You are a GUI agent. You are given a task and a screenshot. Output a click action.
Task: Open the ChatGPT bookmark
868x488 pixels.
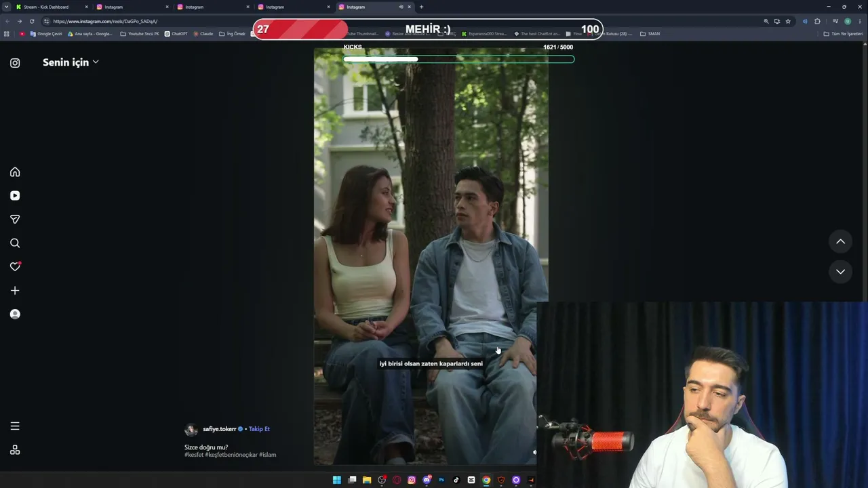pos(176,34)
